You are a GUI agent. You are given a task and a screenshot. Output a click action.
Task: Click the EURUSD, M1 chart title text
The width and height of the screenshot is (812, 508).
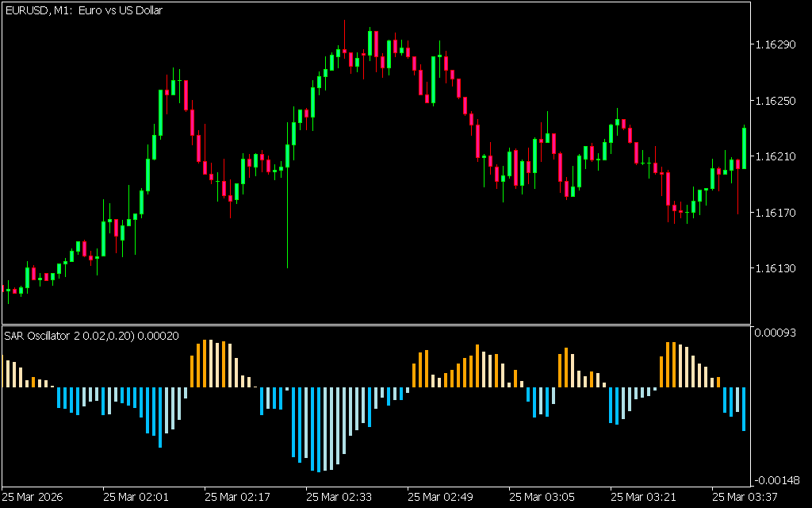point(83,10)
